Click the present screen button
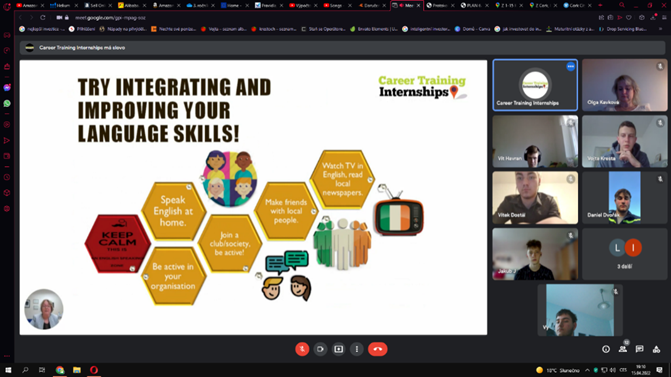Screen dimensions: 671x377 click(338, 349)
